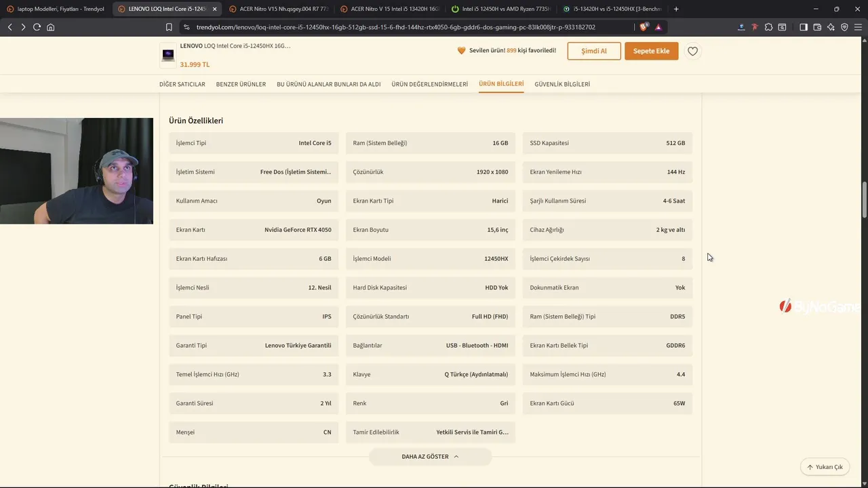This screenshot has width=868, height=488.
Task: Click the Klavye Q Türkçe row
Action: coord(431,374)
